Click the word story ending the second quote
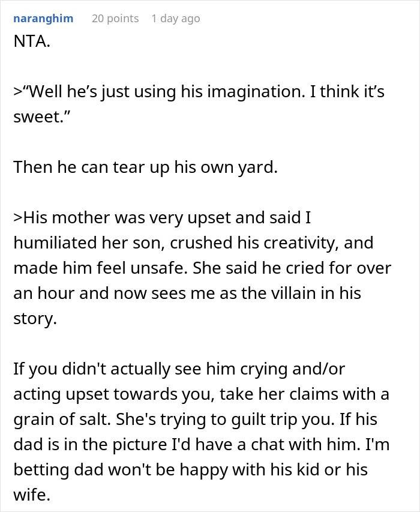 35,319
